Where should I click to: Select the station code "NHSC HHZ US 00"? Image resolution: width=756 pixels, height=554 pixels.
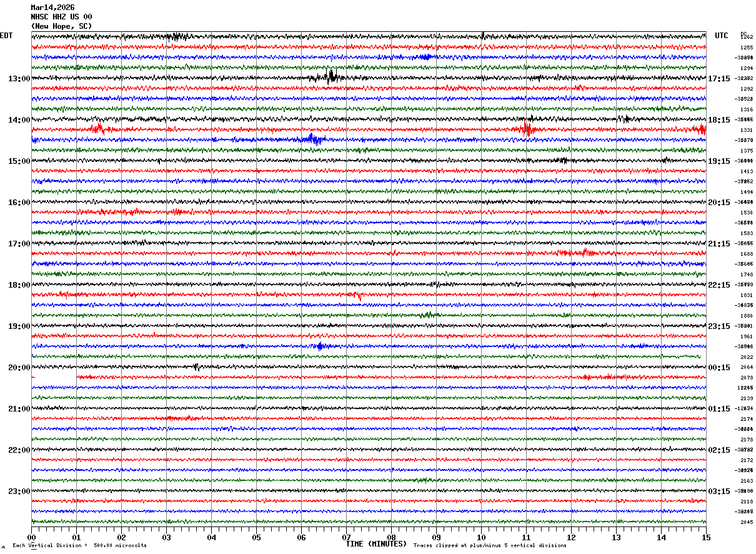[x=61, y=17]
